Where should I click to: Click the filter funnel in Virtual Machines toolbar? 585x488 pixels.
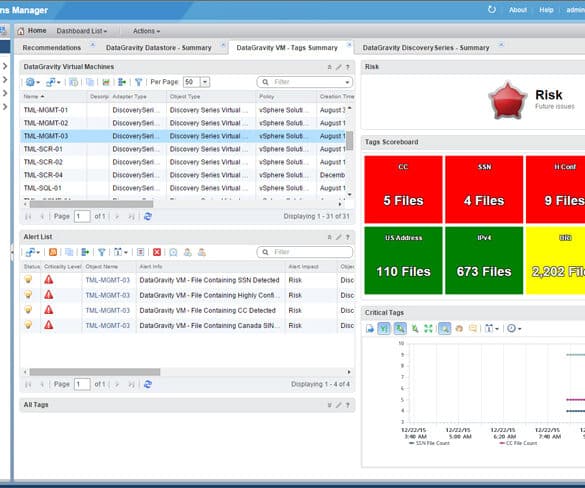[138, 82]
